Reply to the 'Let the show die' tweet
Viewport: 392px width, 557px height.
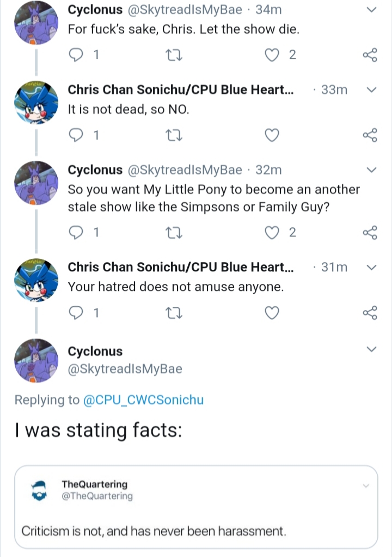click(x=76, y=55)
